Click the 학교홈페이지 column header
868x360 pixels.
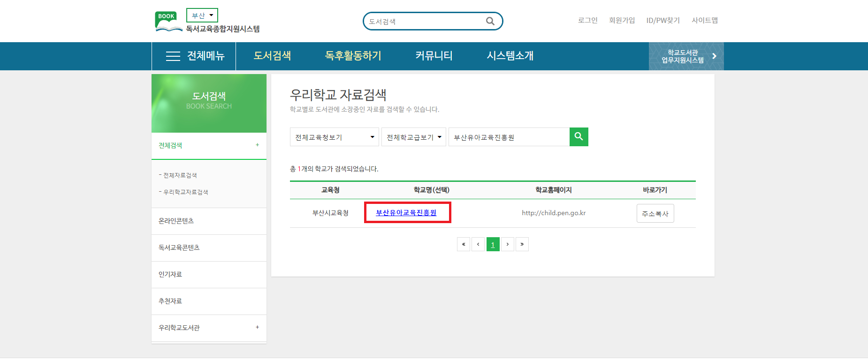click(x=554, y=190)
